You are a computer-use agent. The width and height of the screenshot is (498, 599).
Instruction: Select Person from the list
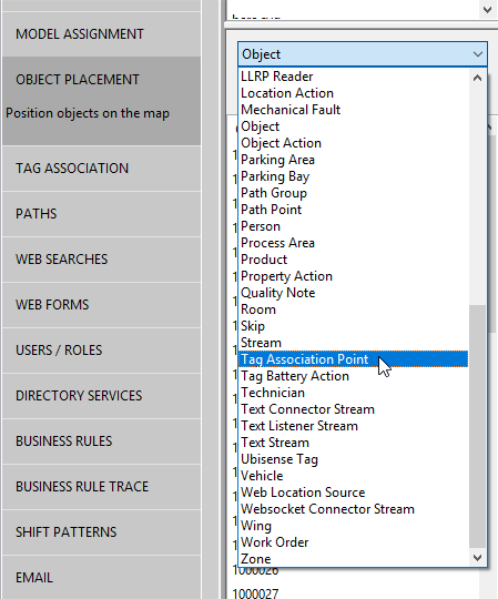tap(353, 226)
